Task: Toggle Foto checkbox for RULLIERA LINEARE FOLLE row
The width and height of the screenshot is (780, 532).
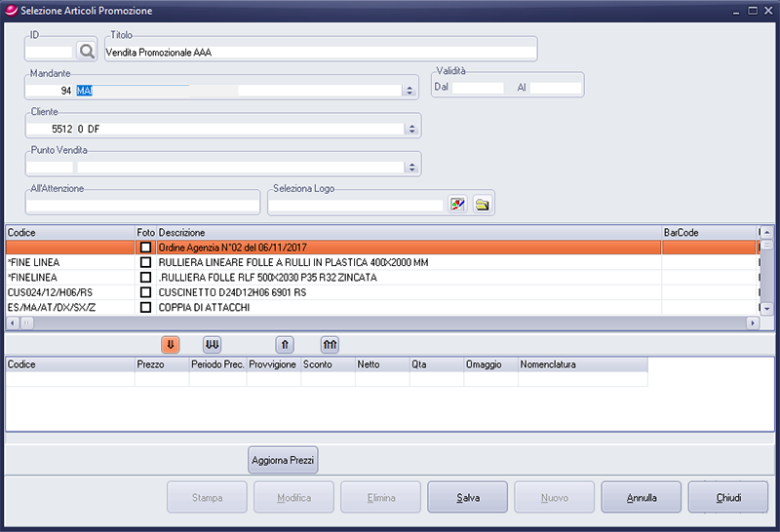Action: 145,263
